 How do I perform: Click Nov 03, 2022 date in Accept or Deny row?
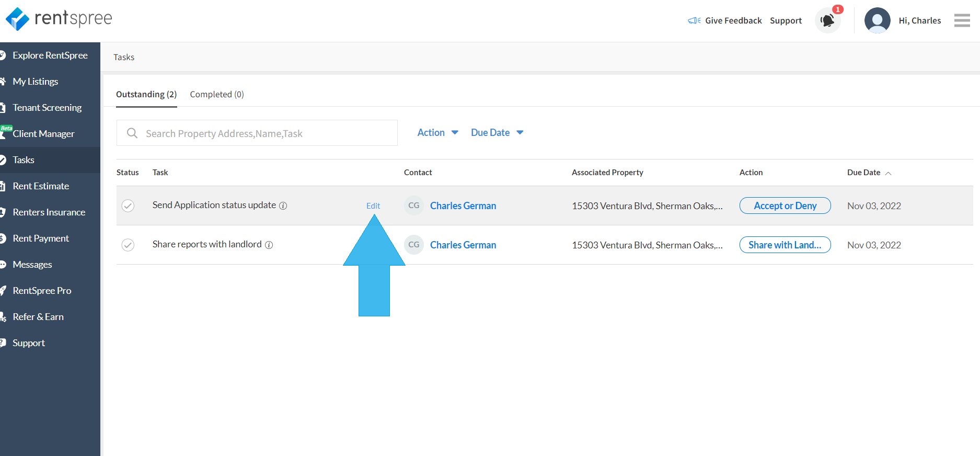[874, 206]
